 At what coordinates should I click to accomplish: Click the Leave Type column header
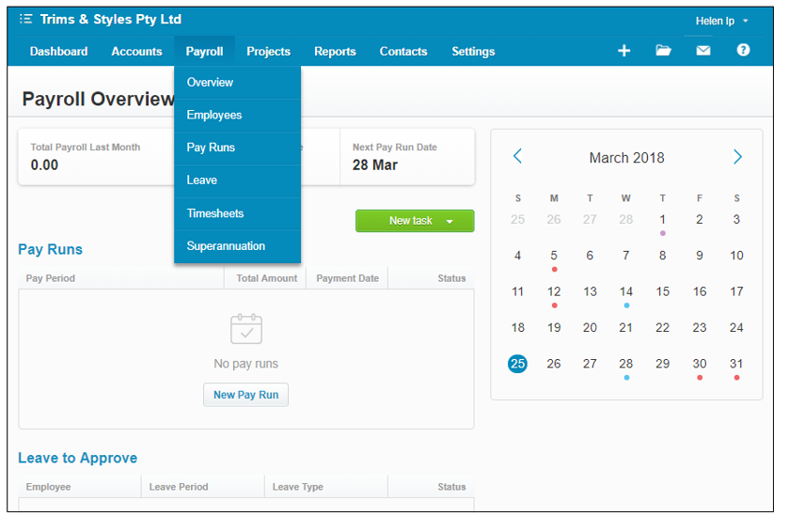click(x=298, y=487)
